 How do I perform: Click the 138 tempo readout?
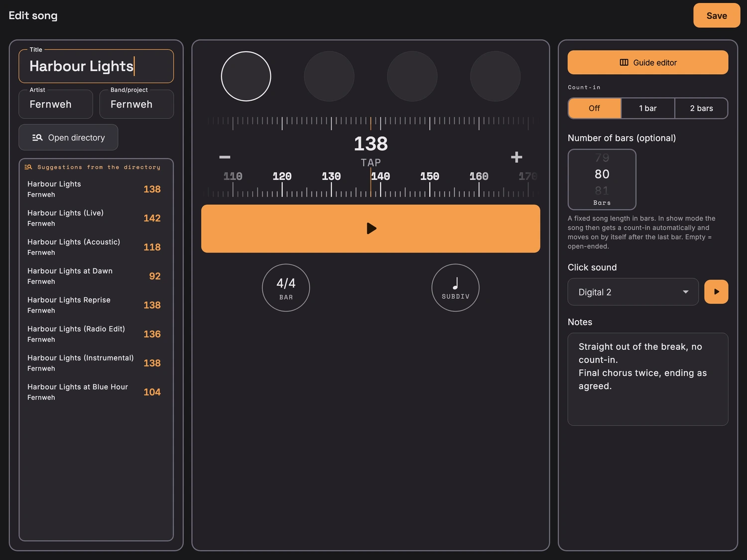pyautogui.click(x=371, y=144)
